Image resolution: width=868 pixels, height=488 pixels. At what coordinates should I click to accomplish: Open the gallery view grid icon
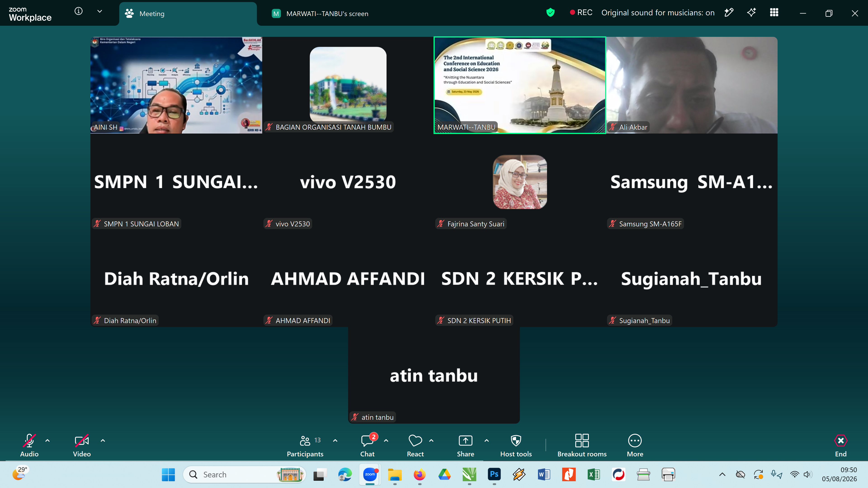point(774,12)
